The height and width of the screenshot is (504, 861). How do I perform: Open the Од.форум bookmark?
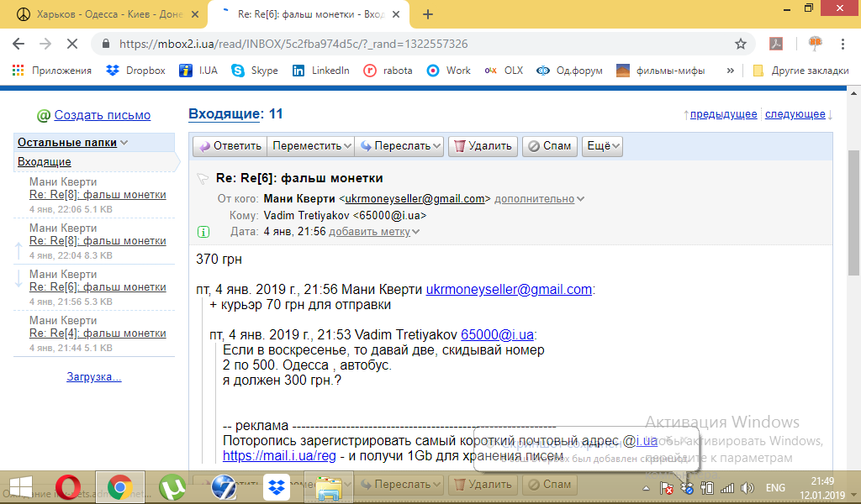click(570, 71)
